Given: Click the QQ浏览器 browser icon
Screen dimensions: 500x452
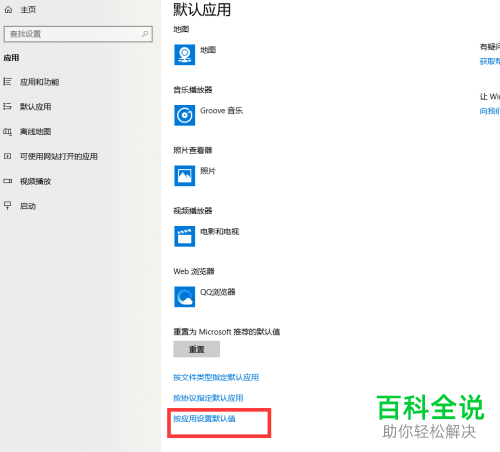Looking at the screenshot, I should [x=185, y=297].
